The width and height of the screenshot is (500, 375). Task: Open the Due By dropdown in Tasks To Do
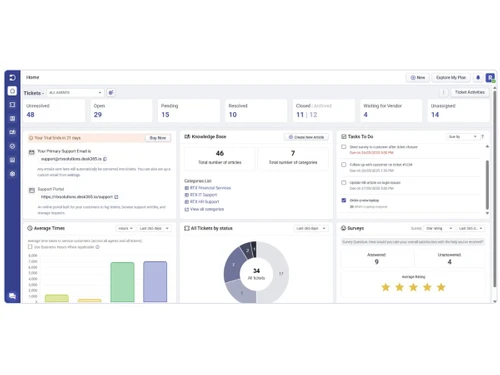[x=462, y=137]
